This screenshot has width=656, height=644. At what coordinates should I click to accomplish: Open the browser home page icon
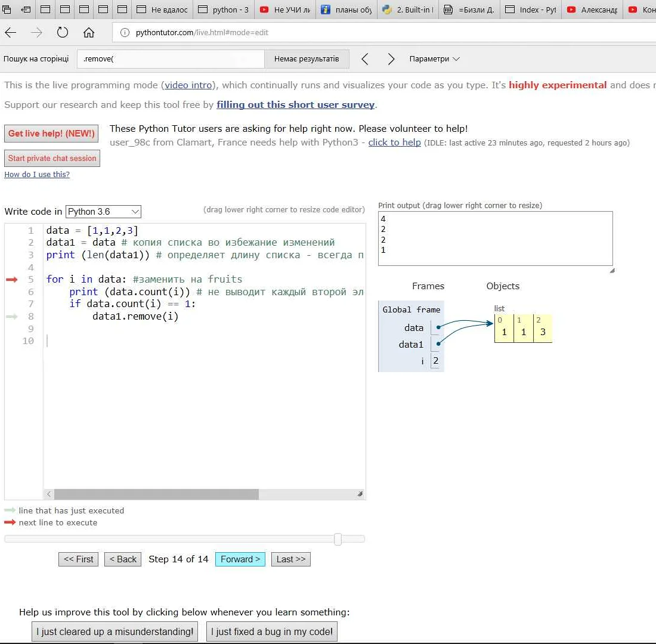(x=89, y=32)
